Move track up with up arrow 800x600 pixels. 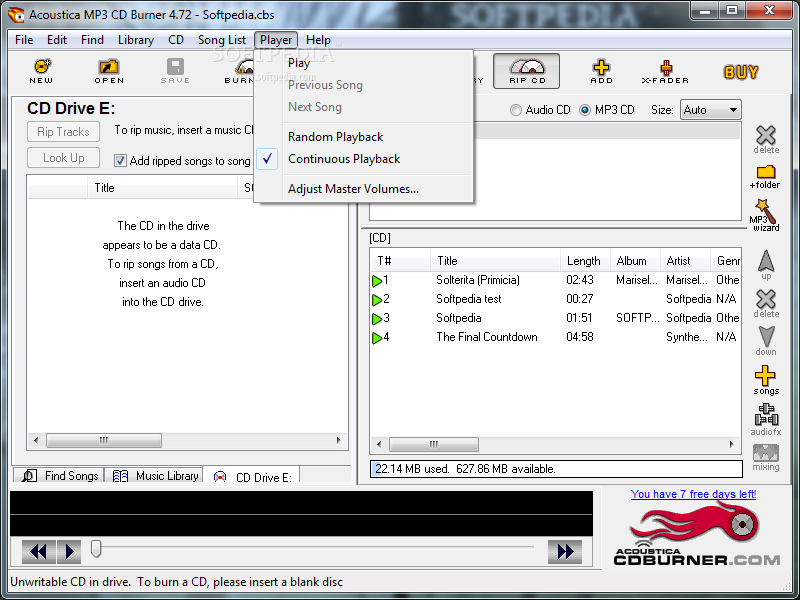tap(766, 264)
